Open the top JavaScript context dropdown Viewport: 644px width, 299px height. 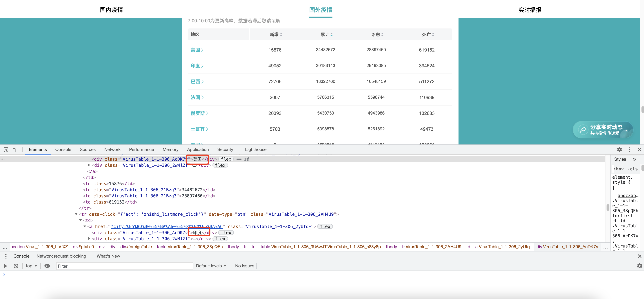click(31, 266)
